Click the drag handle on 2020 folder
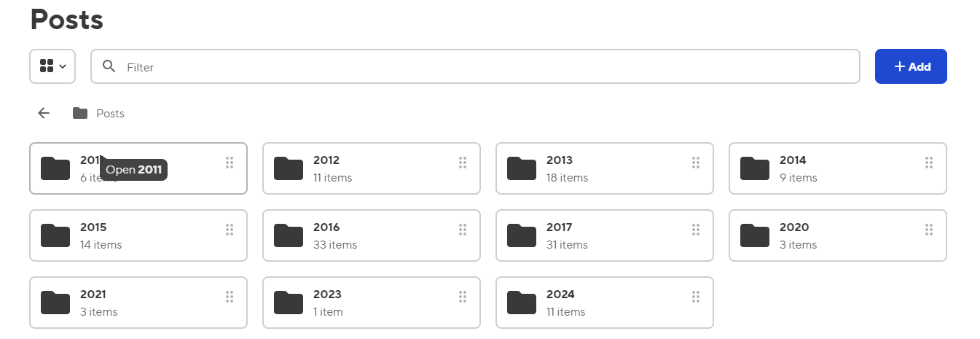The height and width of the screenshot is (339, 980). [x=929, y=230]
